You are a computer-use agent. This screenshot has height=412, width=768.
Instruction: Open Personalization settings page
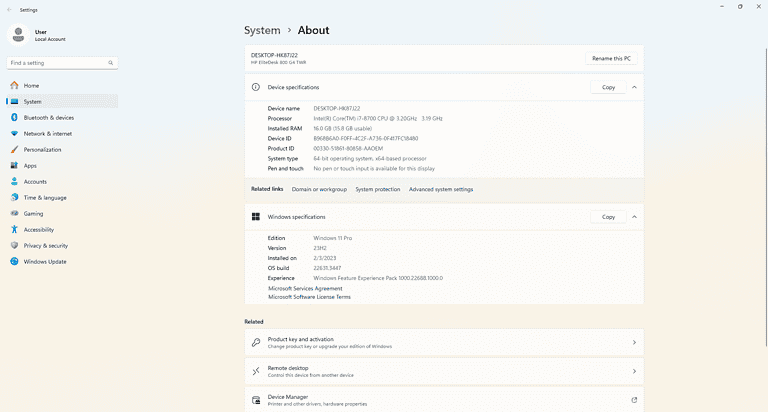(62, 149)
